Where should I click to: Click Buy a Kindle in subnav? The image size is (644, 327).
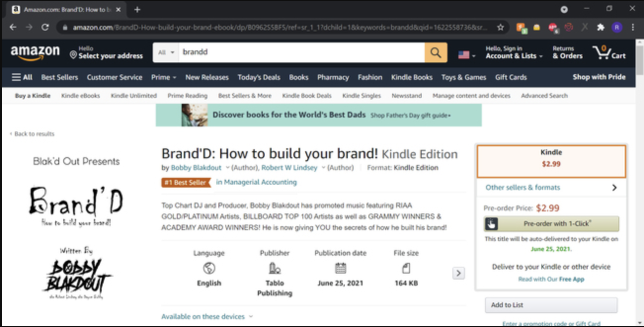tap(33, 96)
